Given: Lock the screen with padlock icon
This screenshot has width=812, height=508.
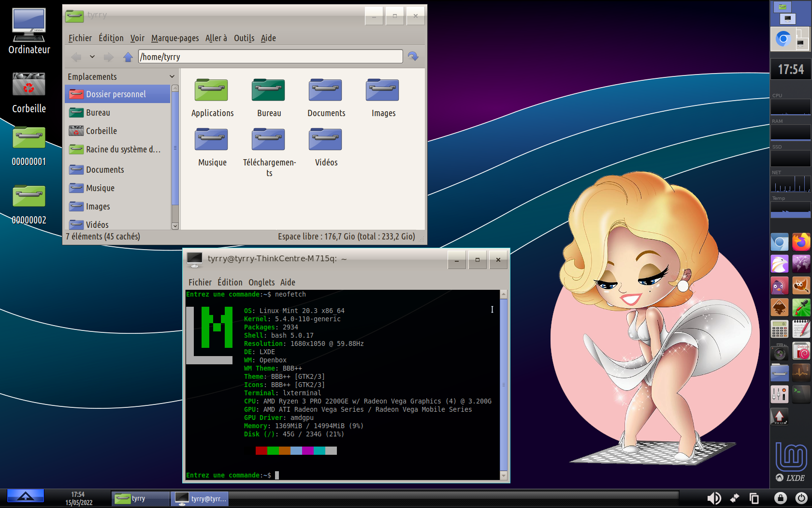Looking at the screenshot, I should (781, 498).
